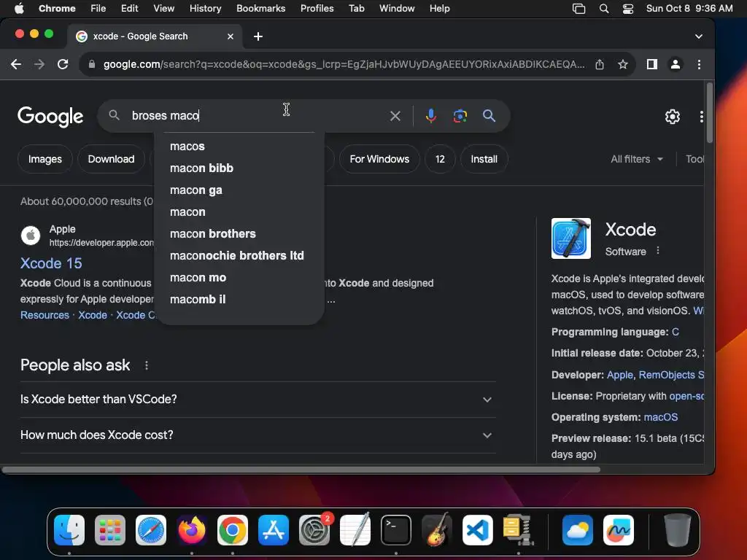Click the Chrome back arrow
Viewport: 747px width, 560px height.
(x=16, y=64)
